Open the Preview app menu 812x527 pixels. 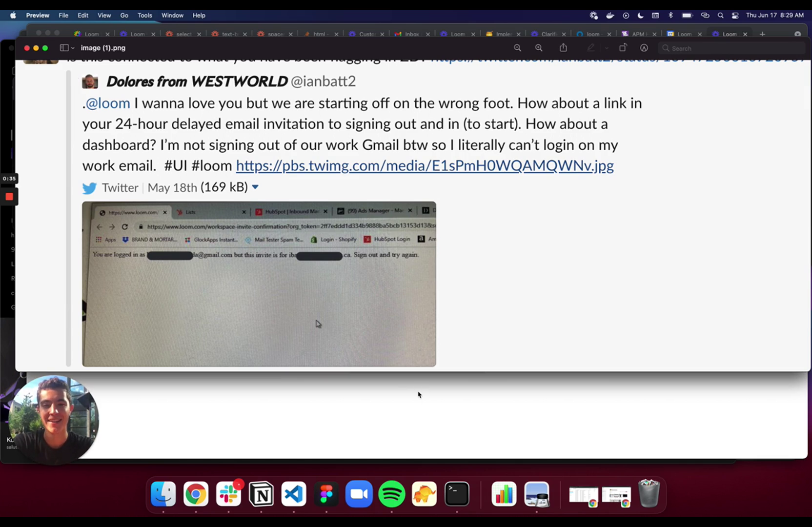pos(38,15)
